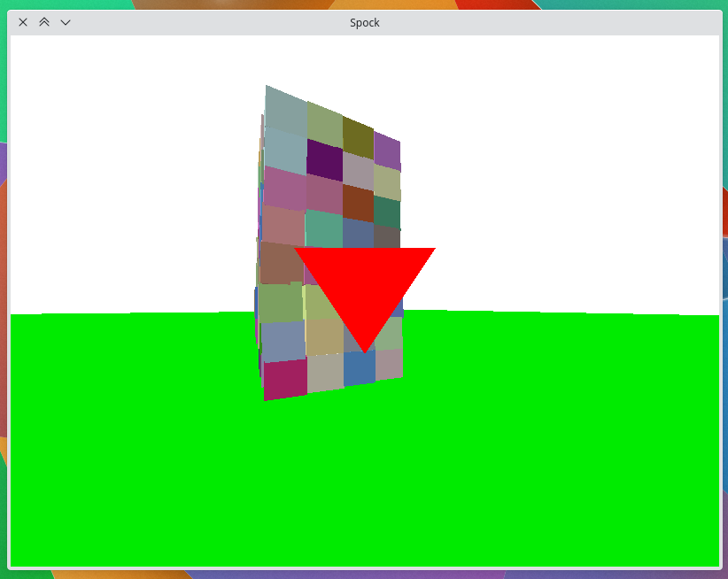Close the Spock window
728x579 pixels.
[x=23, y=22]
